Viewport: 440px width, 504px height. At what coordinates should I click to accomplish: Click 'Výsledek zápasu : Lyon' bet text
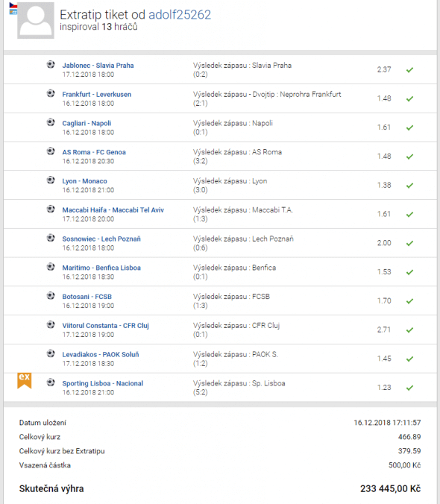tap(230, 181)
